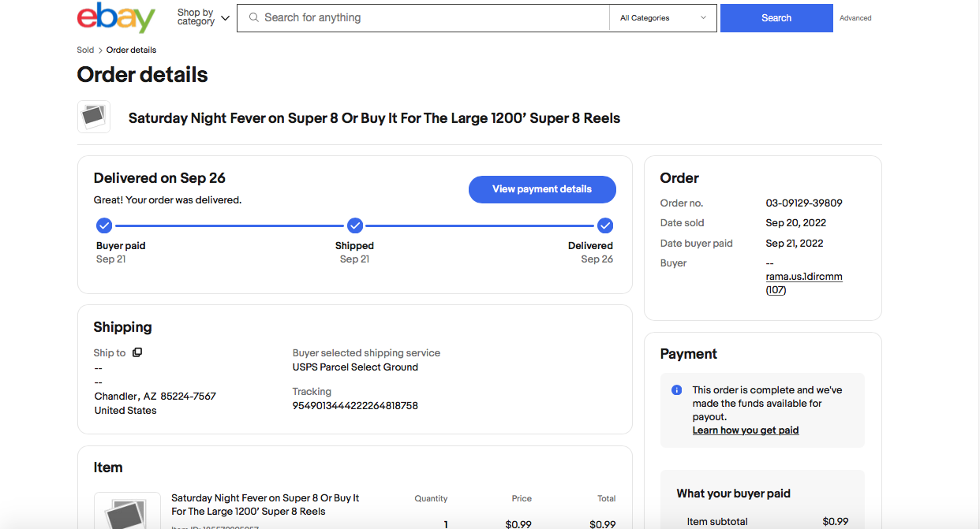
Task: Go to the Sold breadcrumb
Action: [x=85, y=50]
